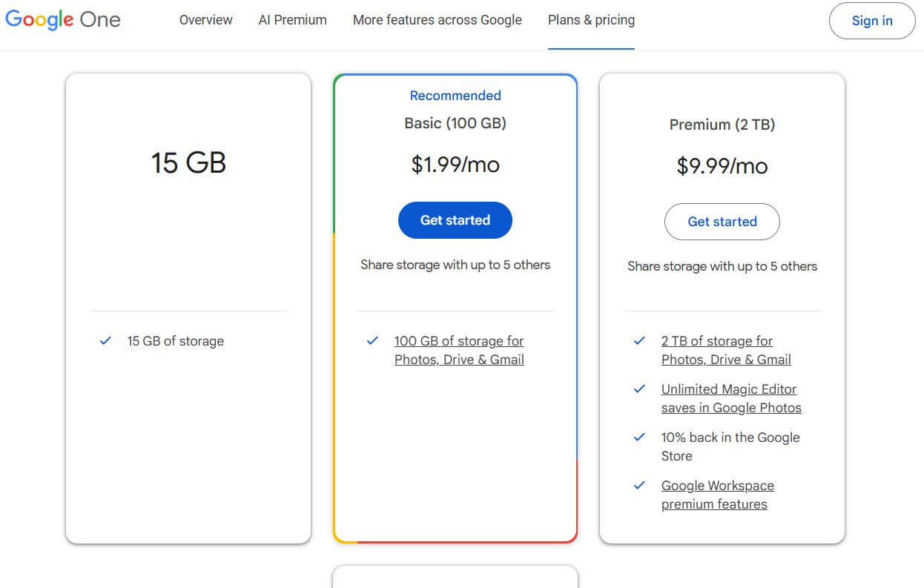The image size is (924, 588).
Task: Open the "Google Workspace premium features" link
Action: (717, 494)
